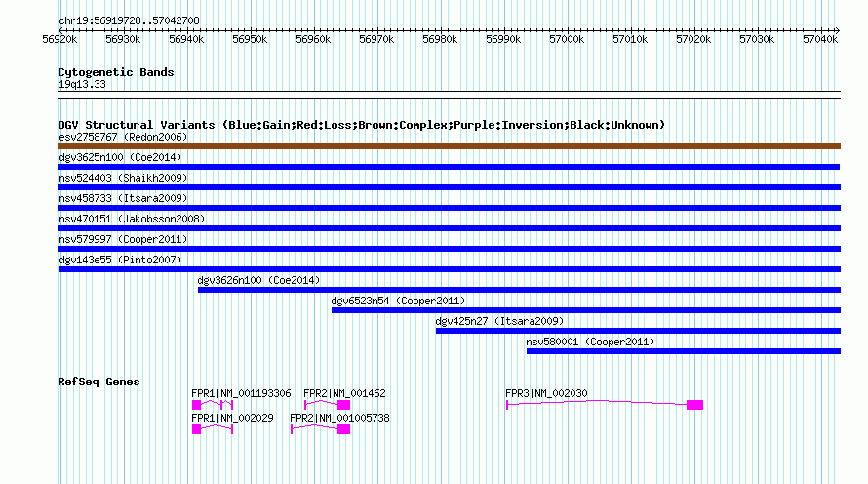This screenshot has width=868, height=484.
Task: Click the blue dgv3625n100 gain bar
Action: pos(449,167)
